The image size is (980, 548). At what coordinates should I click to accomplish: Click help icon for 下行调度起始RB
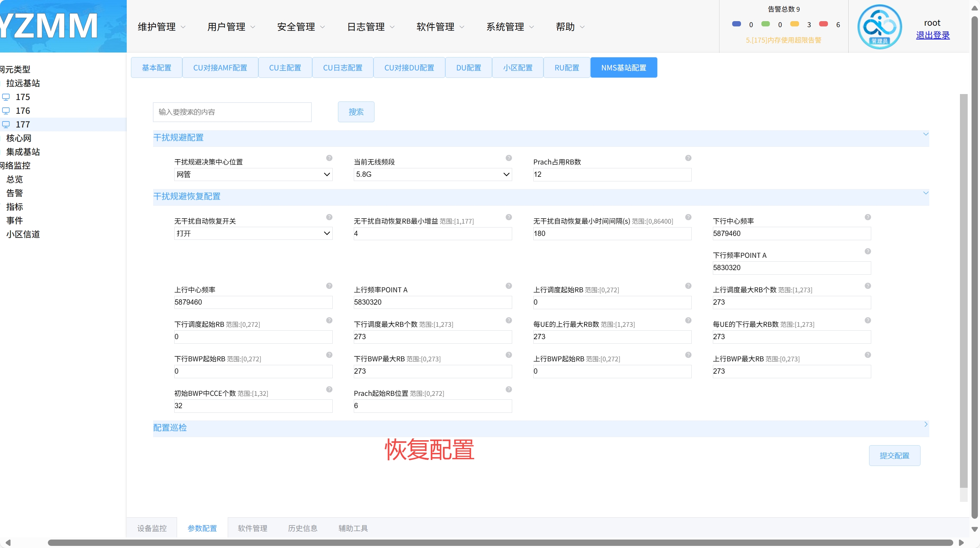329,320
